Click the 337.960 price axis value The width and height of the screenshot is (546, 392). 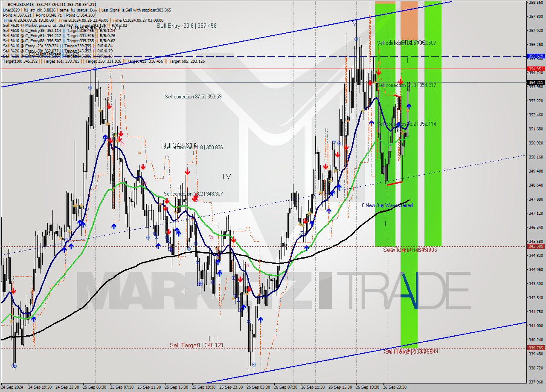pyautogui.click(x=536, y=382)
